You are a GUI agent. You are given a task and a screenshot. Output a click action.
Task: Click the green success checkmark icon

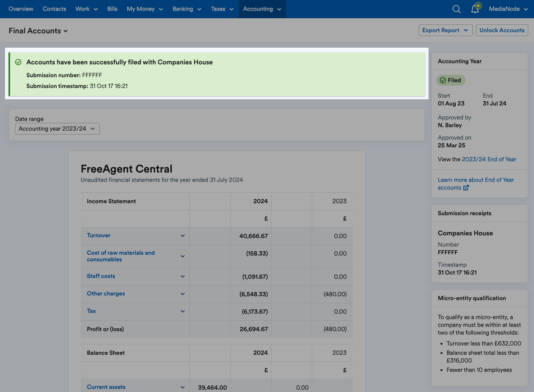[18, 62]
